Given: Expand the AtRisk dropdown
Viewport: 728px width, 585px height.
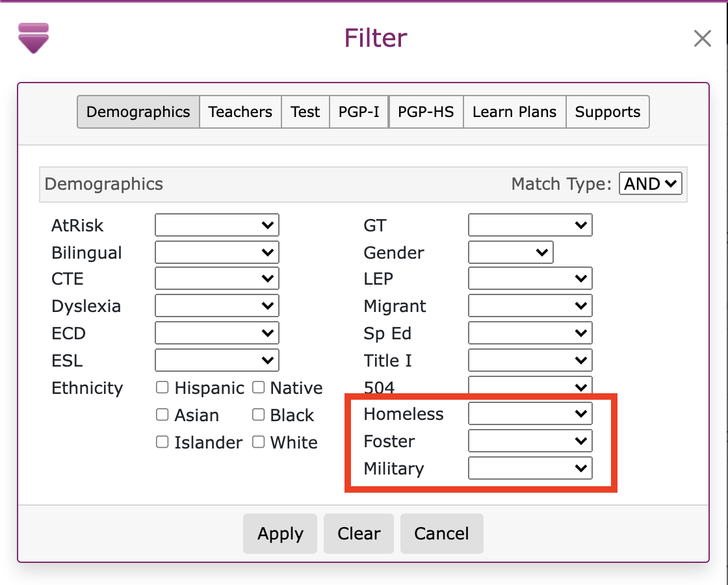Looking at the screenshot, I should coord(217,226).
